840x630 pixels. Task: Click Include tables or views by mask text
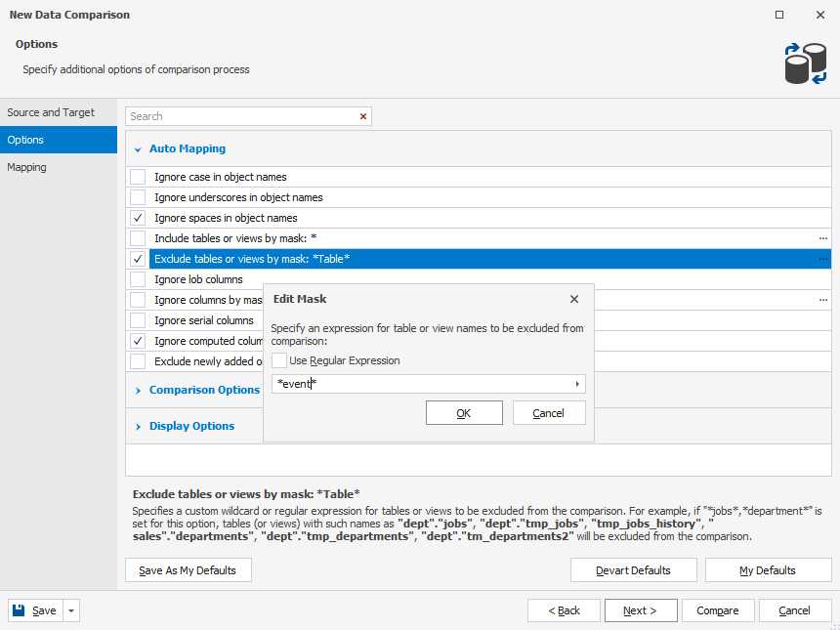coord(235,238)
